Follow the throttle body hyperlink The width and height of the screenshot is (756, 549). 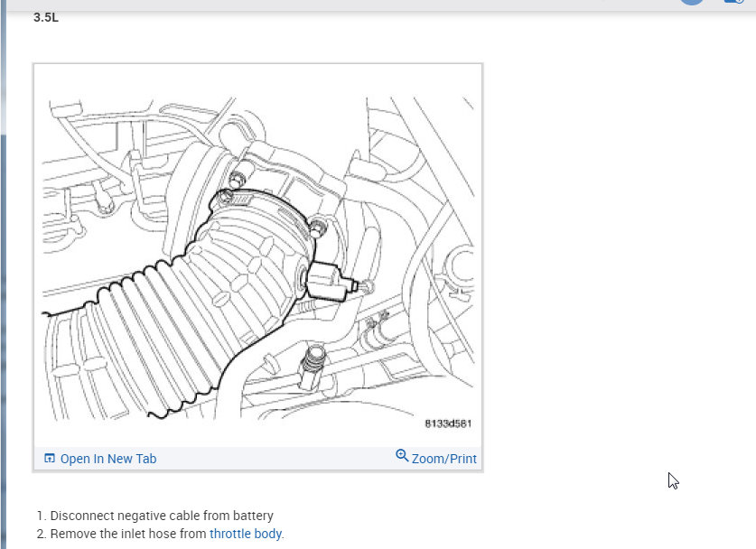pos(246,534)
